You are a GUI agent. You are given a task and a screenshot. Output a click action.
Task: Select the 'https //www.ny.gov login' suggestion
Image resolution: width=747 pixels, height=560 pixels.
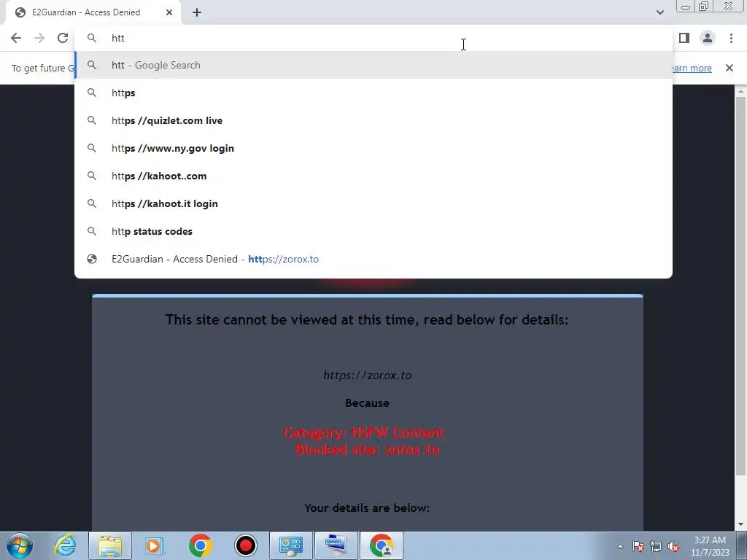tap(373, 148)
